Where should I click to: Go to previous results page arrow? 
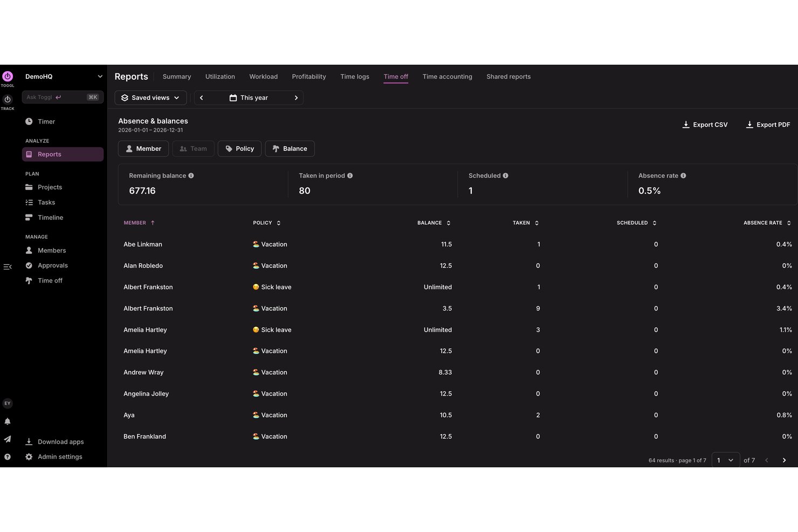click(767, 460)
